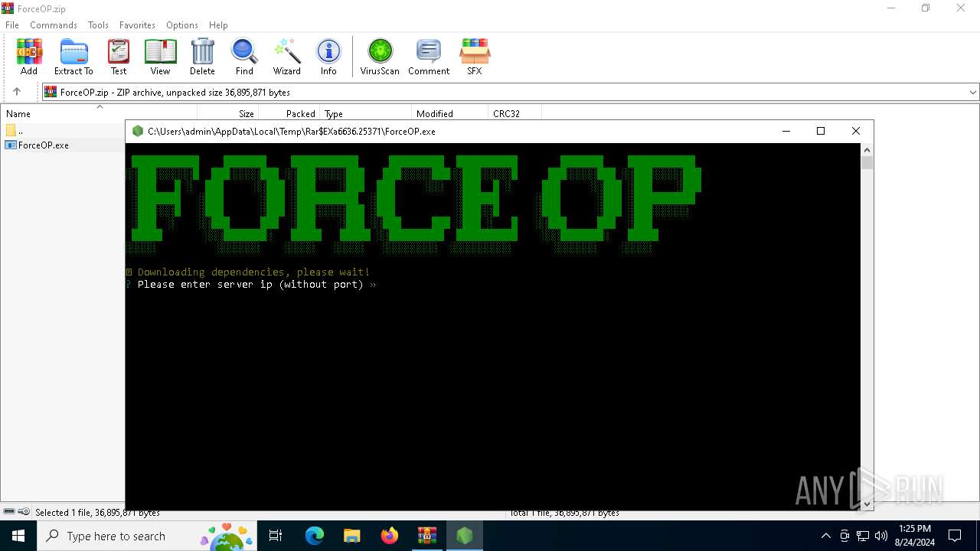Sort by Modified column header

click(x=450, y=113)
